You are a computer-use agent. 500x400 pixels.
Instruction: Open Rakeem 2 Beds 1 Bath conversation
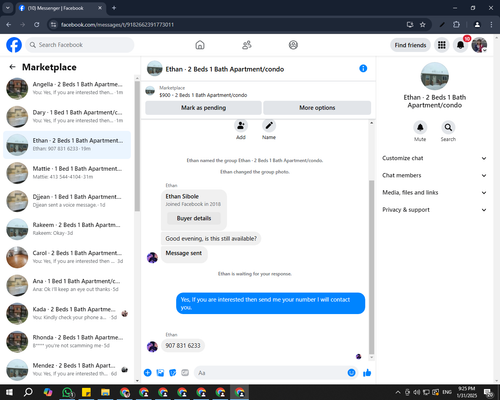click(67, 229)
